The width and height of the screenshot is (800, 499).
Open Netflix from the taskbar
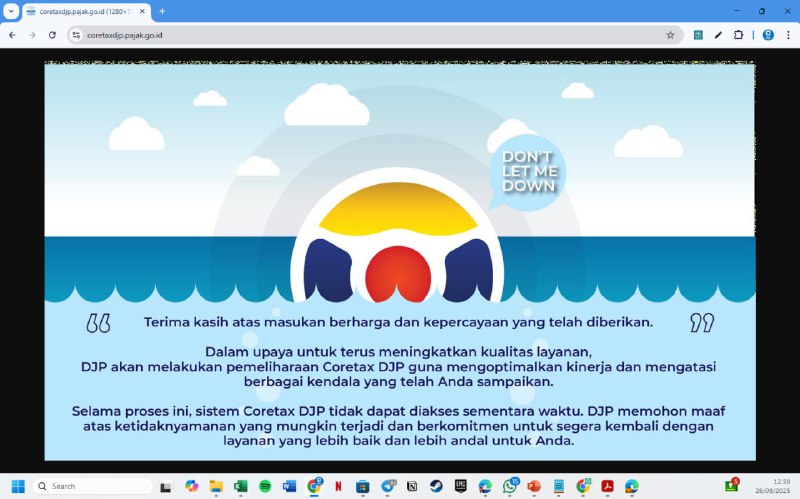tap(339, 486)
